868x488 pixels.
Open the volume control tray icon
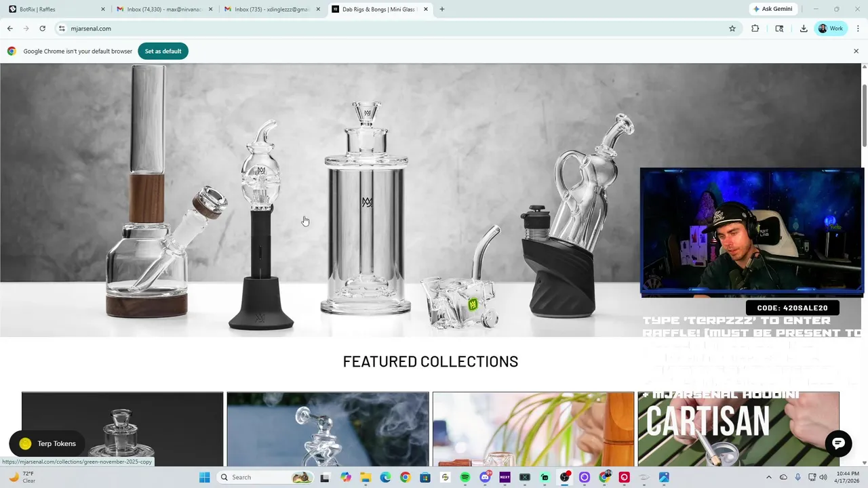pos(823,477)
